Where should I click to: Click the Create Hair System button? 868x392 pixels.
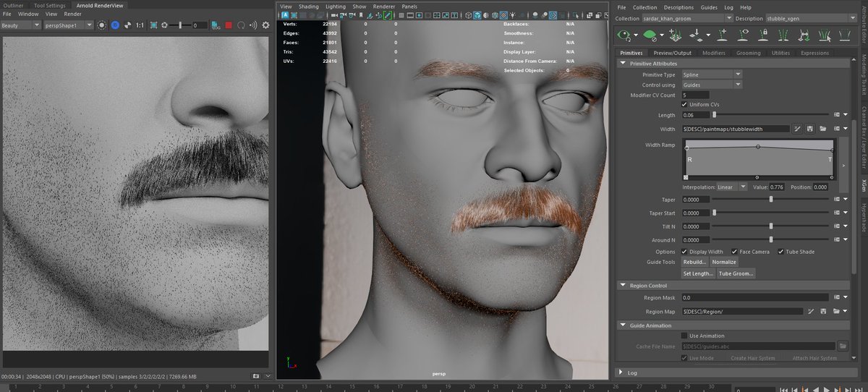click(x=752, y=358)
